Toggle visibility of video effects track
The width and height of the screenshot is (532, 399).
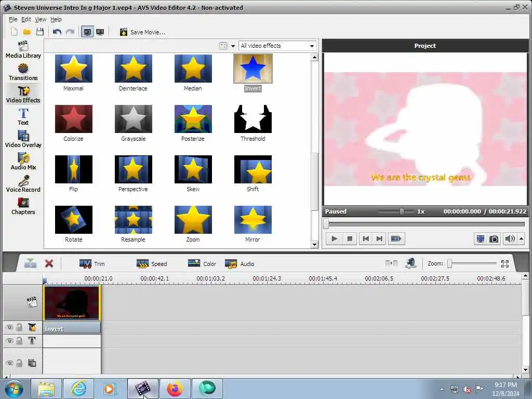[9, 327]
